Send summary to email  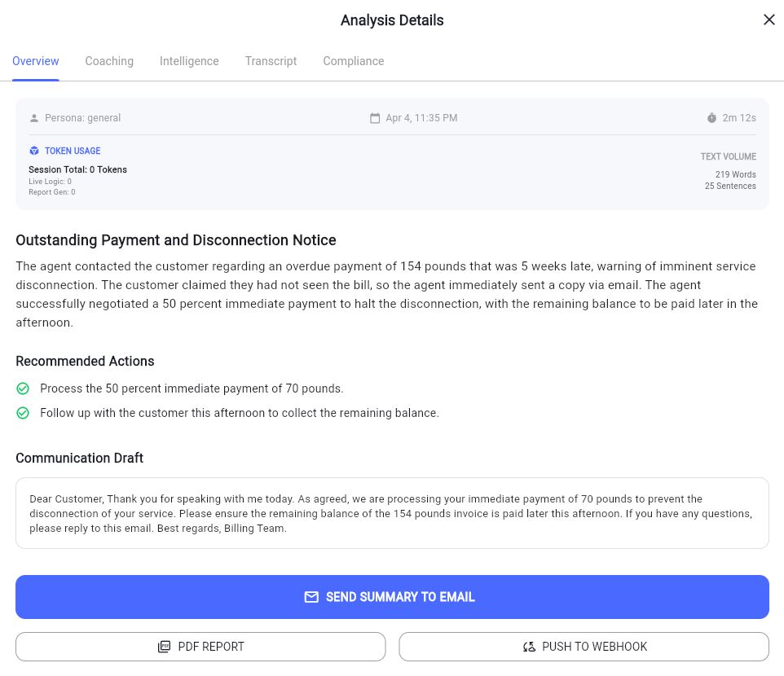[392, 597]
